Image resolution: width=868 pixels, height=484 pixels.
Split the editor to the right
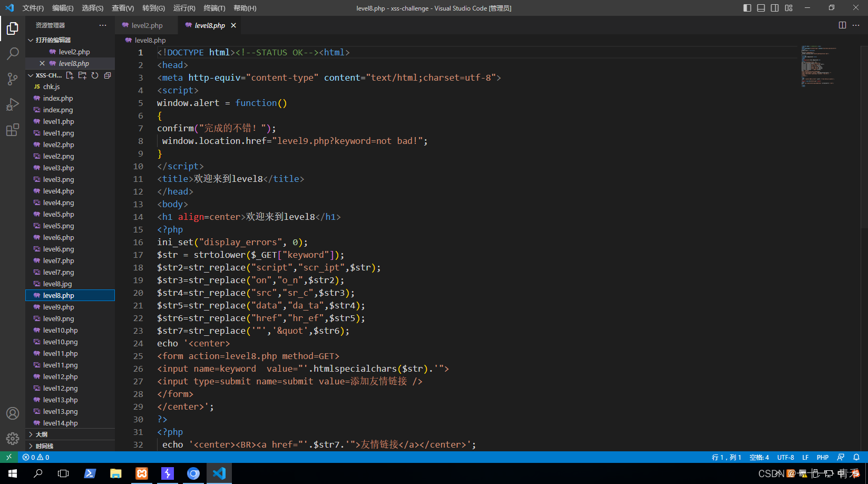842,25
